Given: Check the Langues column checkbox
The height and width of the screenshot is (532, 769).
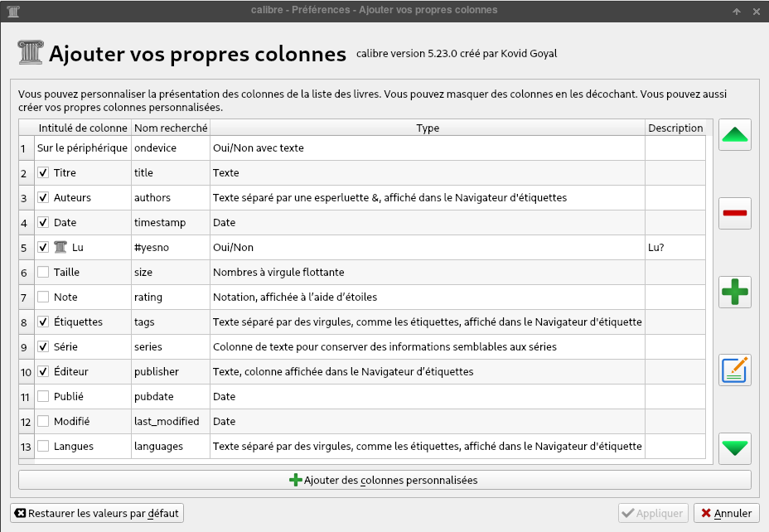Looking at the screenshot, I should pyautogui.click(x=43, y=446).
